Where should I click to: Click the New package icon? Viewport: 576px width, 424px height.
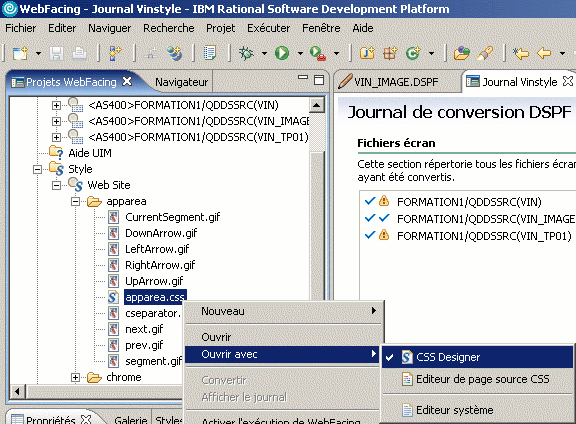click(390, 54)
